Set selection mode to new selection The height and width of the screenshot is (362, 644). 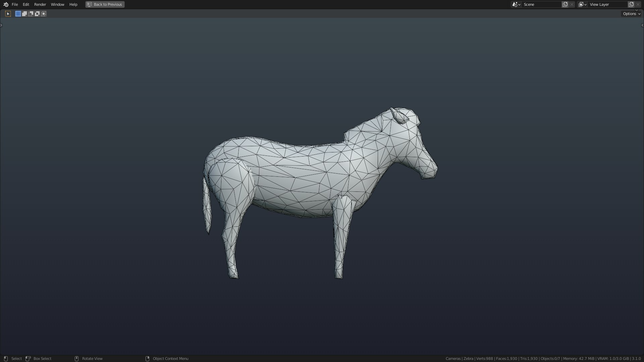[x=18, y=14]
